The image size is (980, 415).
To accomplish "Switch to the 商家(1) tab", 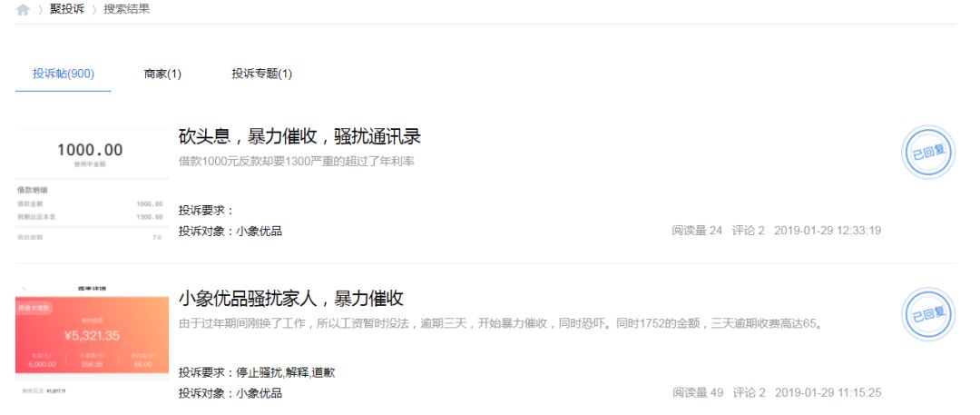I will pyautogui.click(x=162, y=74).
